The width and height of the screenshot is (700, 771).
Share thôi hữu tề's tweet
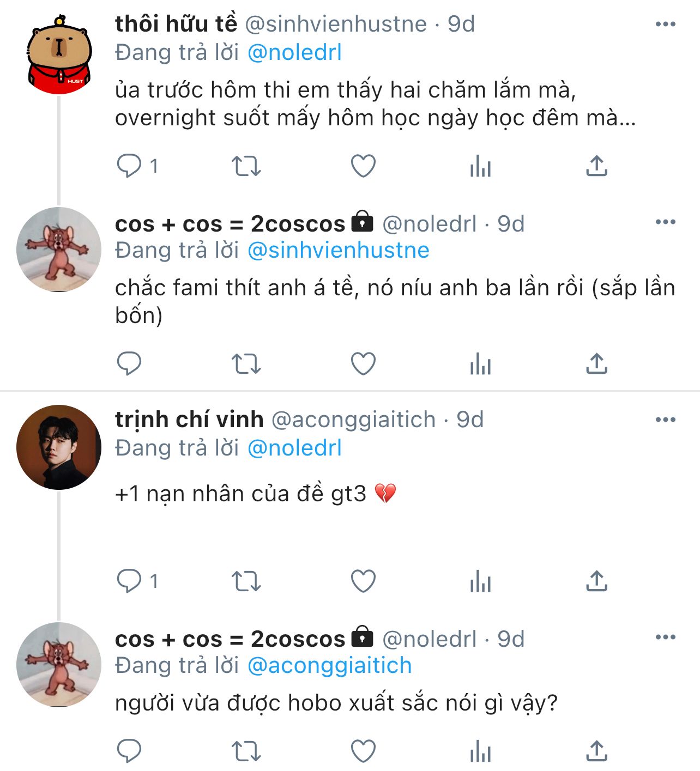pos(596,166)
